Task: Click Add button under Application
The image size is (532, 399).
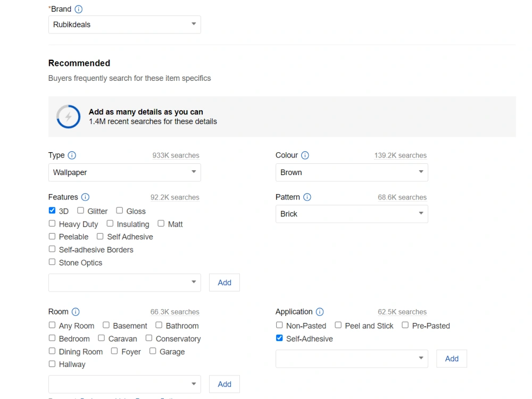Action: (452, 359)
